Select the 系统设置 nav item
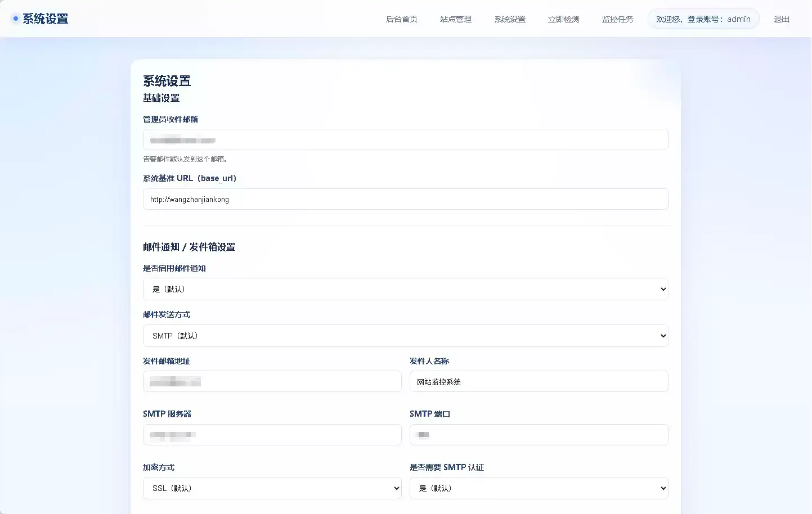 tap(509, 19)
